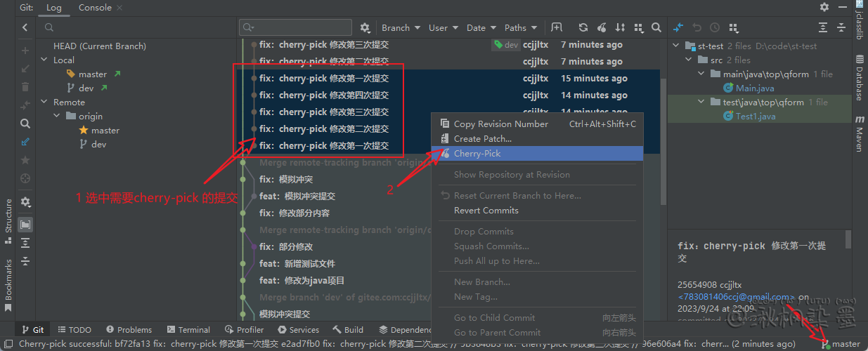Open the Branch filter dropdown
Image resolution: width=868 pixels, height=351 pixels.
401,28
